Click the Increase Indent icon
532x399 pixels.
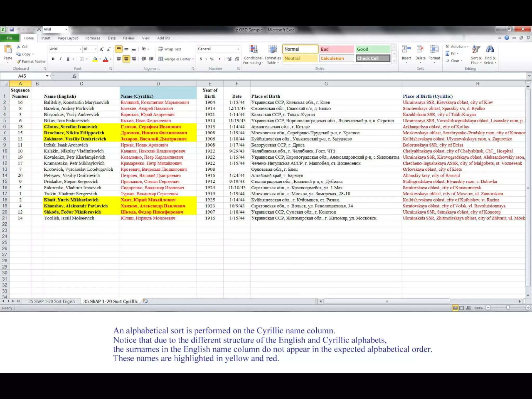(x=151, y=59)
